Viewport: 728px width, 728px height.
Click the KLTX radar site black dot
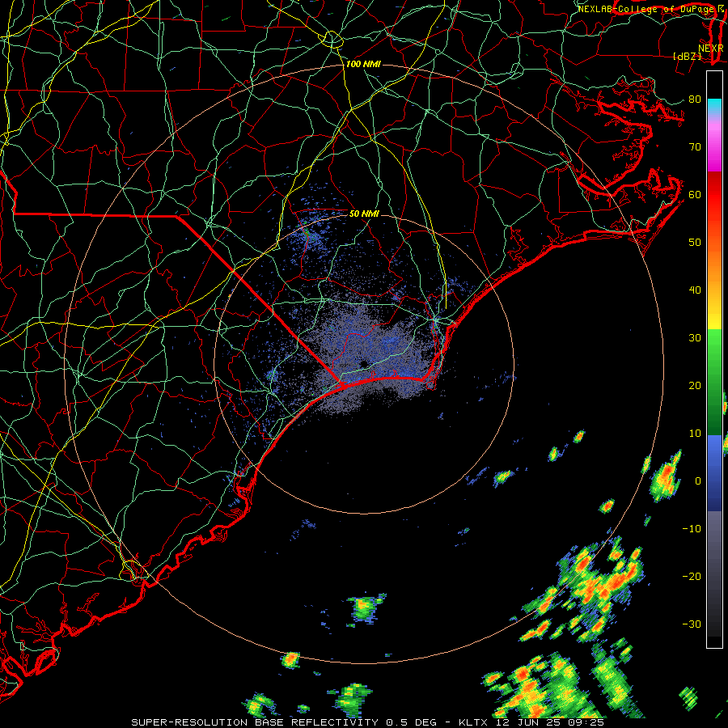pyautogui.click(x=363, y=363)
